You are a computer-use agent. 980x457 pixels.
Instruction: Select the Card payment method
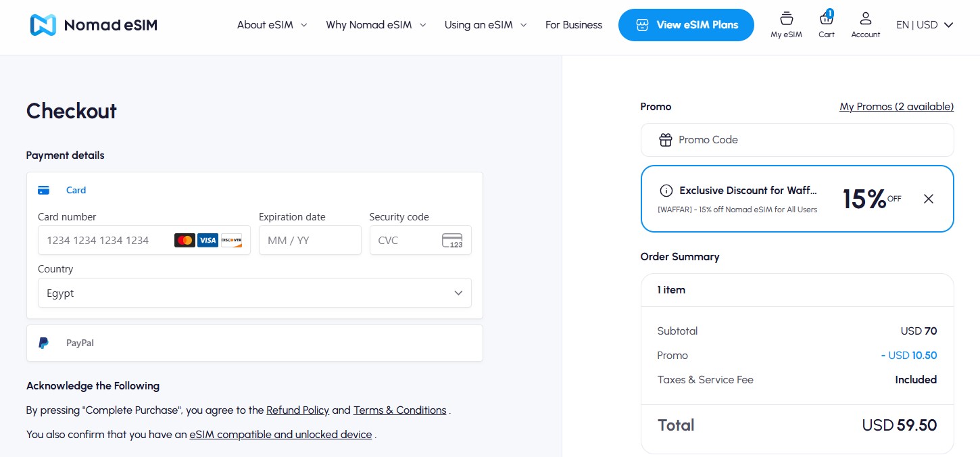coord(255,190)
